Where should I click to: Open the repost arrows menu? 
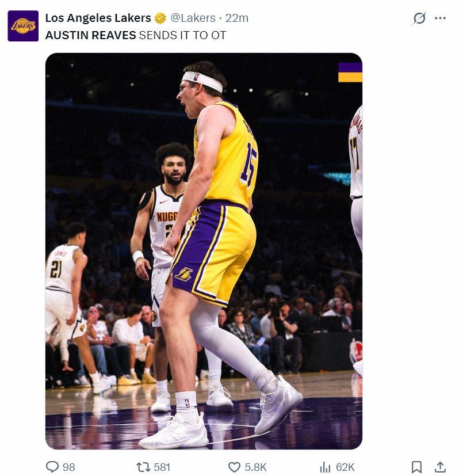(143, 467)
